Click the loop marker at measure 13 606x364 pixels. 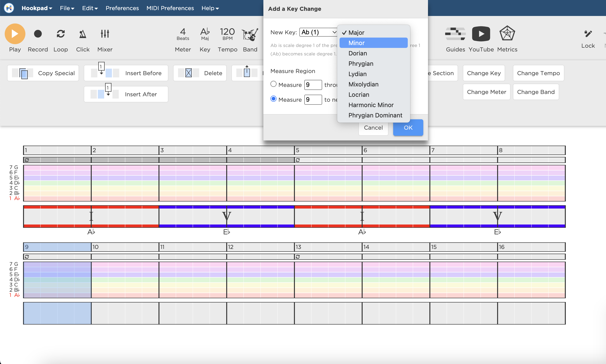pyautogui.click(x=298, y=257)
